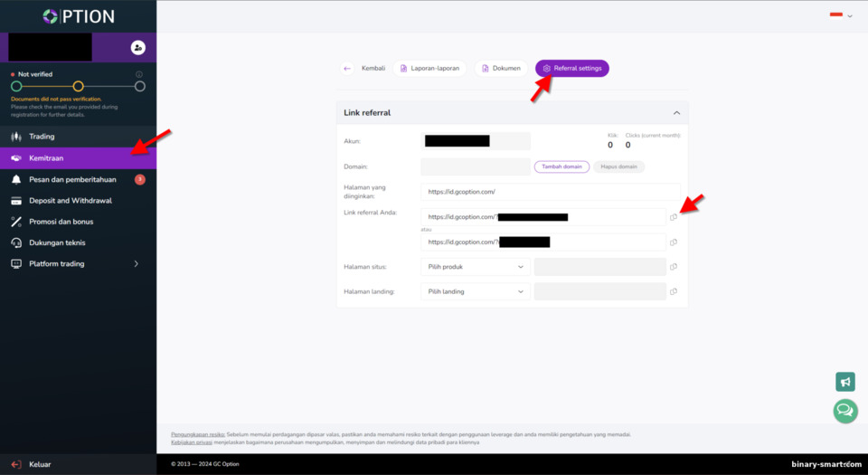Click the Halaman situs link output field
The width and height of the screenshot is (868, 475).
coord(600,267)
